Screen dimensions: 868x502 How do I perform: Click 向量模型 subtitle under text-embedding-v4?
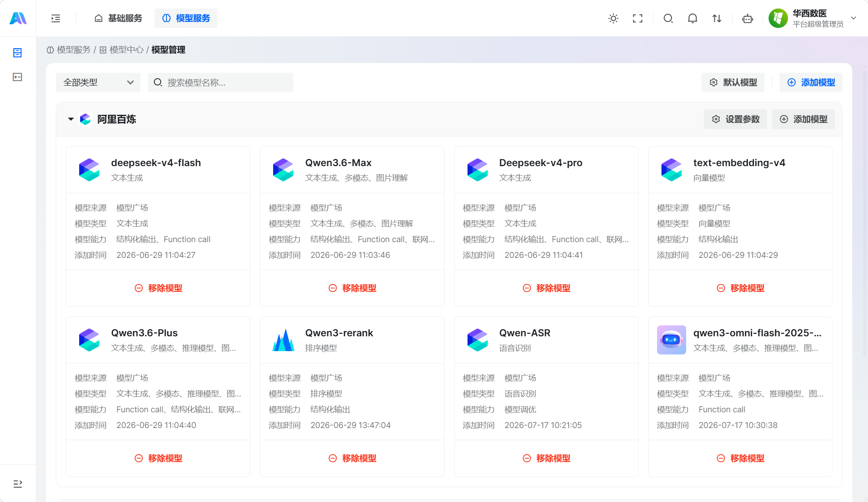pyautogui.click(x=709, y=178)
